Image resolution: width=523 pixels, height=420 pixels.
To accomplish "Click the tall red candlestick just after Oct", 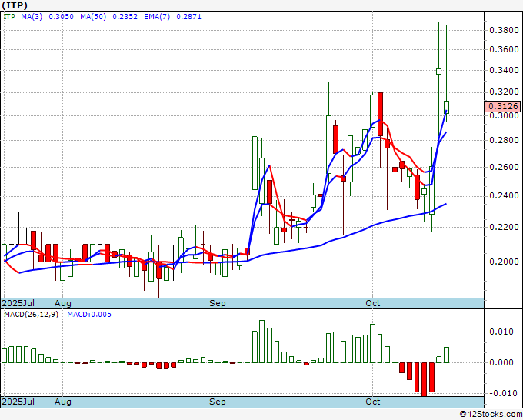I will tap(380, 114).
